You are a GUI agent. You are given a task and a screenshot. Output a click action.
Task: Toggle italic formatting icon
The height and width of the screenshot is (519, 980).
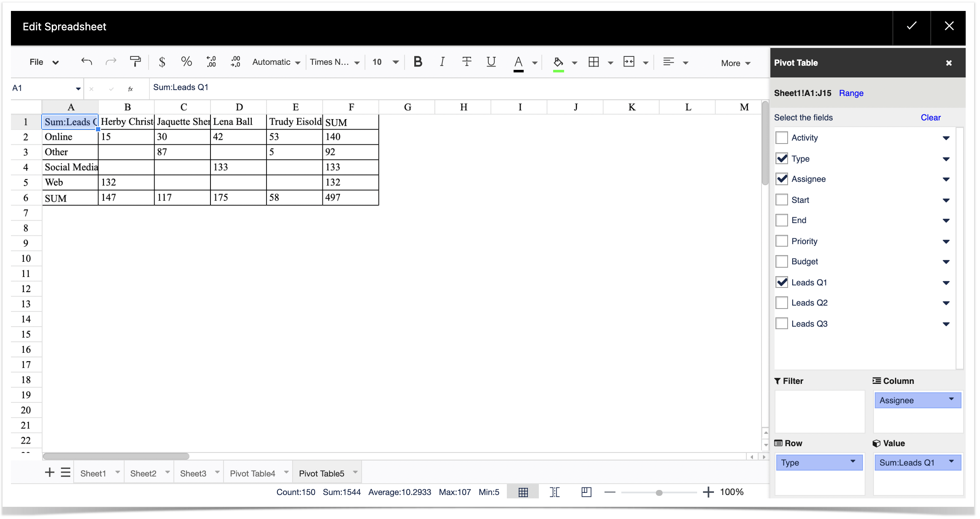click(442, 62)
